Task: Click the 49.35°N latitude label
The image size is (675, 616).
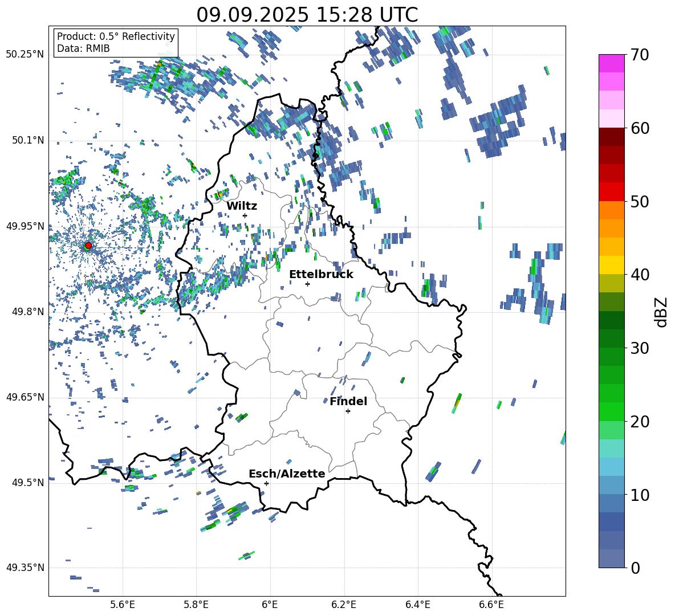Action: click(25, 568)
